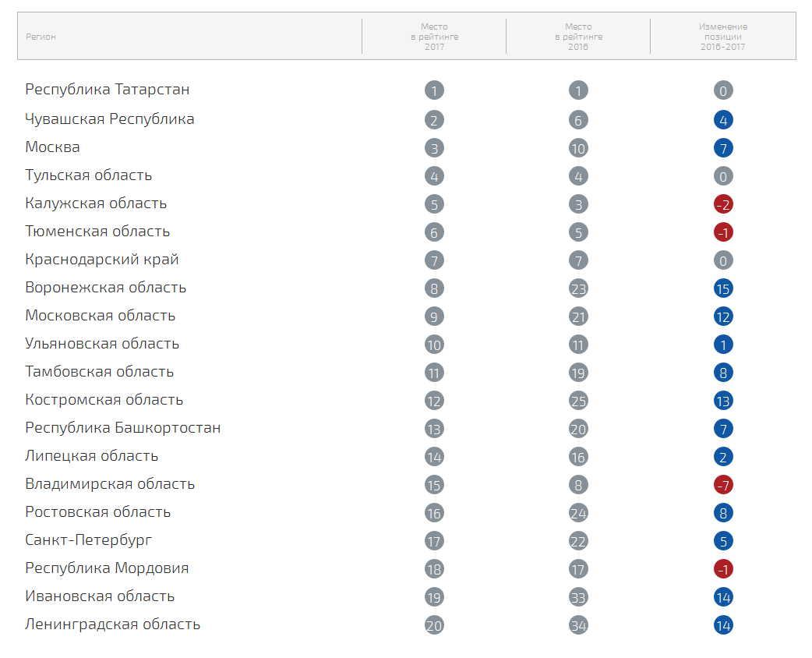Click the region name "Ростовская область"
Image resolution: width=812 pixels, height=658 pixels.
[98, 511]
